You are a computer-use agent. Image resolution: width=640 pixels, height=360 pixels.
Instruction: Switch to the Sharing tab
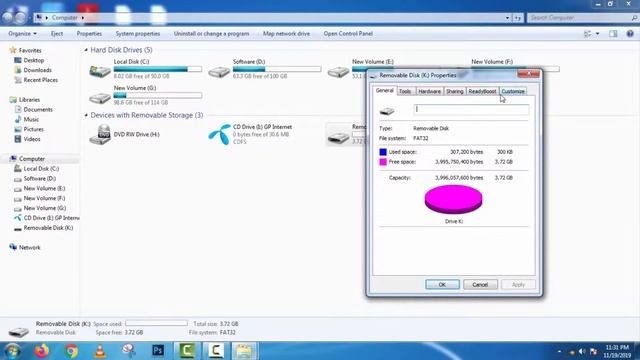click(455, 91)
